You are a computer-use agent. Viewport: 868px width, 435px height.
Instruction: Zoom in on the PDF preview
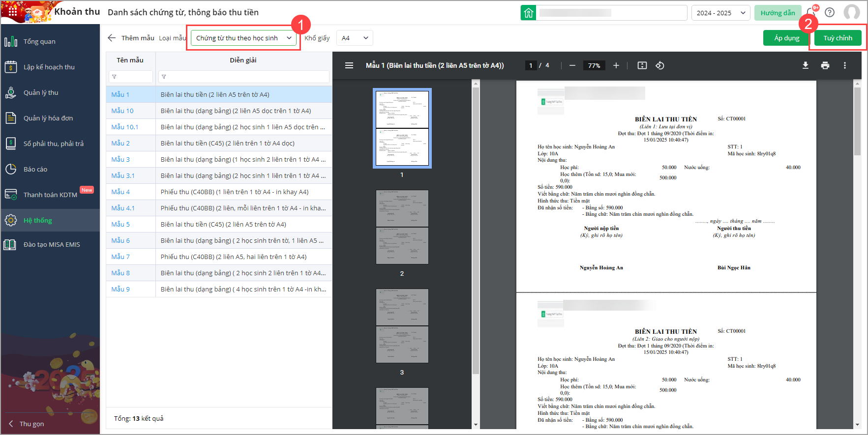click(x=616, y=65)
